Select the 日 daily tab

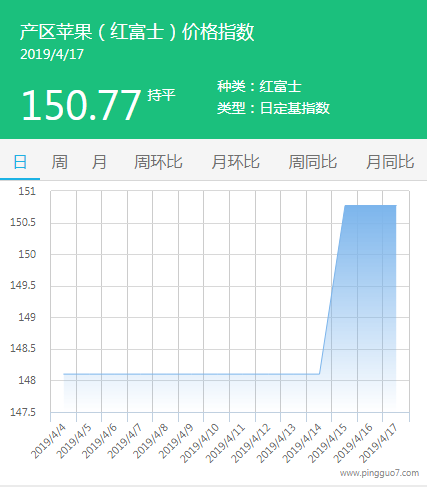[20, 162]
